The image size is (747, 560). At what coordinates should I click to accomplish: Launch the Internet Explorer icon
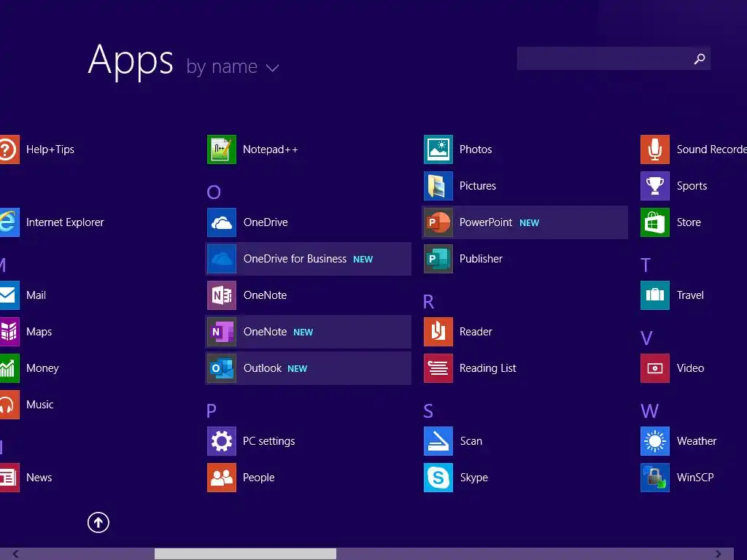click(x=9, y=222)
